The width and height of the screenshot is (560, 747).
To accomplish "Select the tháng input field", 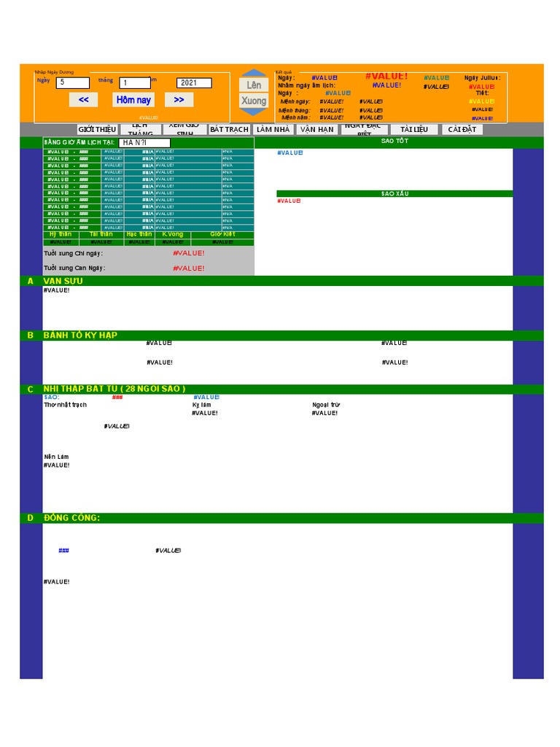I will [135, 83].
